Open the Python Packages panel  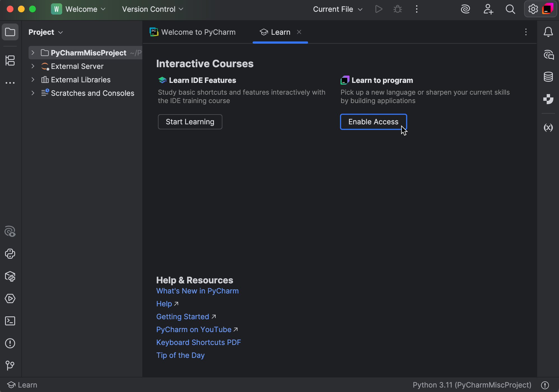[x=10, y=277]
